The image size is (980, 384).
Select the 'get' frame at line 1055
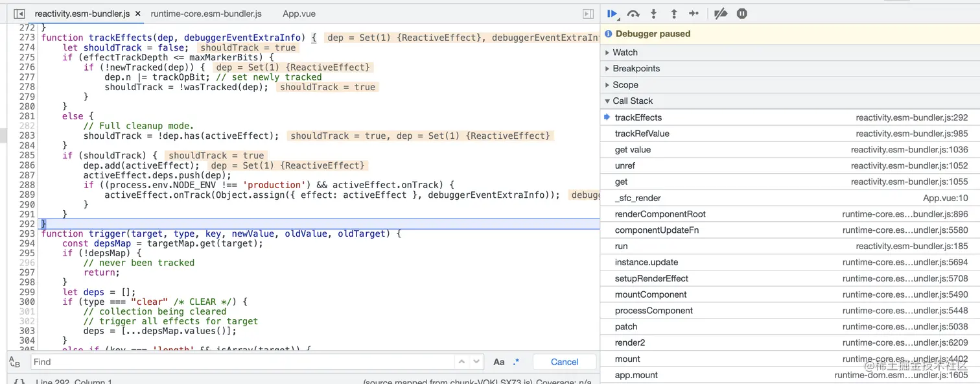(x=790, y=182)
